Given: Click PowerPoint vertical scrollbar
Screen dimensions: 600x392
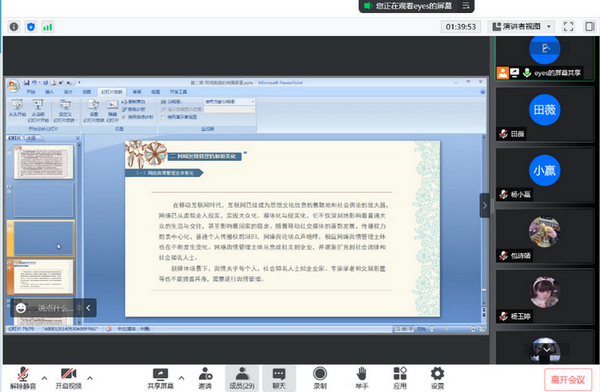Looking at the screenshot, I should click(484, 220).
